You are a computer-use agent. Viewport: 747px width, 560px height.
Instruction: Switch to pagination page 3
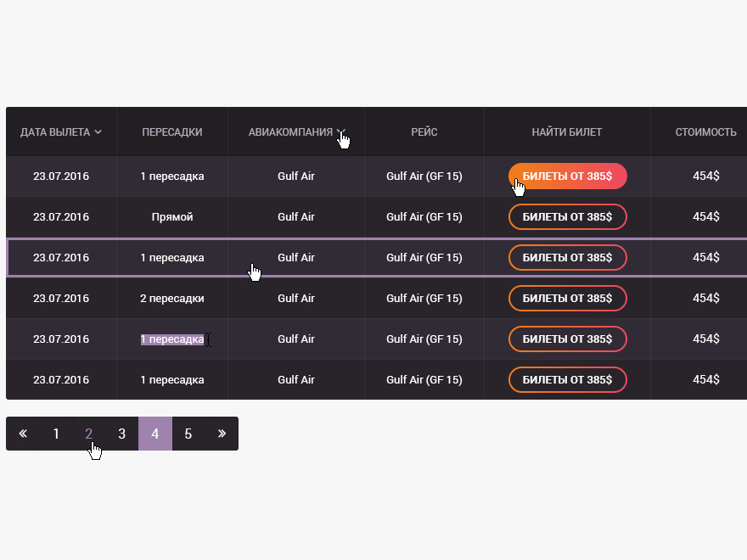click(x=122, y=434)
